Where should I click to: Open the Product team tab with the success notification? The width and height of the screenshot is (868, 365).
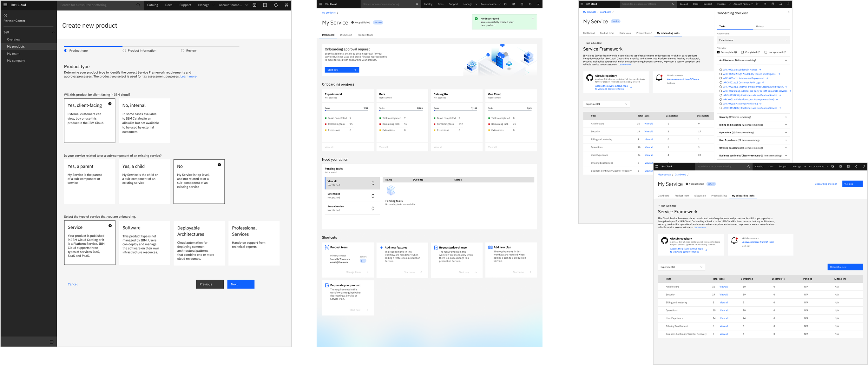click(x=365, y=35)
